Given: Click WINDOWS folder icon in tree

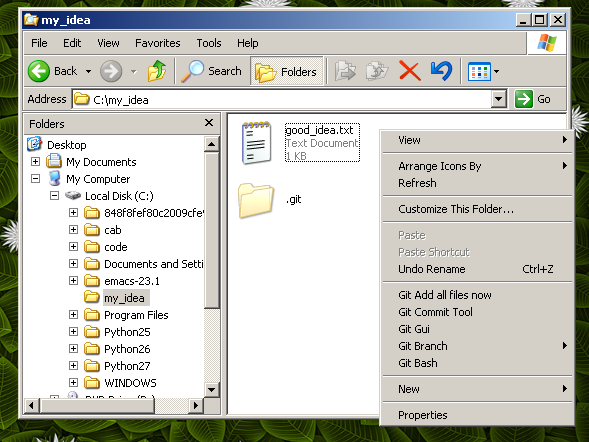Looking at the screenshot, I should pos(92,383).
